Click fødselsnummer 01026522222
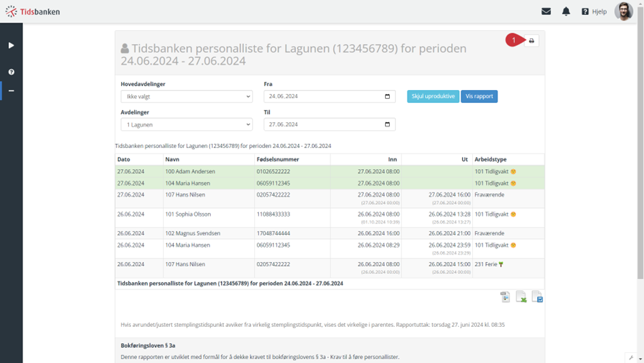Image resolution: width=644 pixels, height=363 pixels. point(273,171)
